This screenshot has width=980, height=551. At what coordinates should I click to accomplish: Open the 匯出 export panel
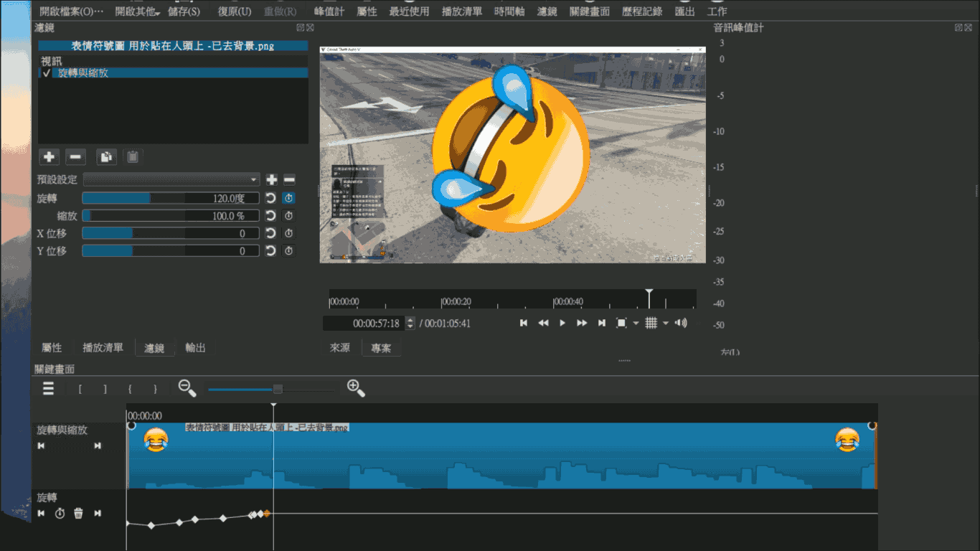coord(684,11)
